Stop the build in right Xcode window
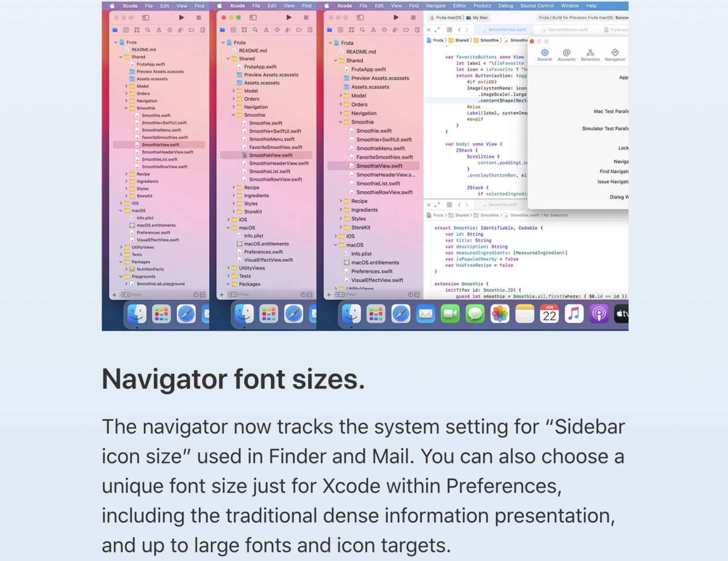The height and width of the screenshot is (561, 728). click(413, 18)
